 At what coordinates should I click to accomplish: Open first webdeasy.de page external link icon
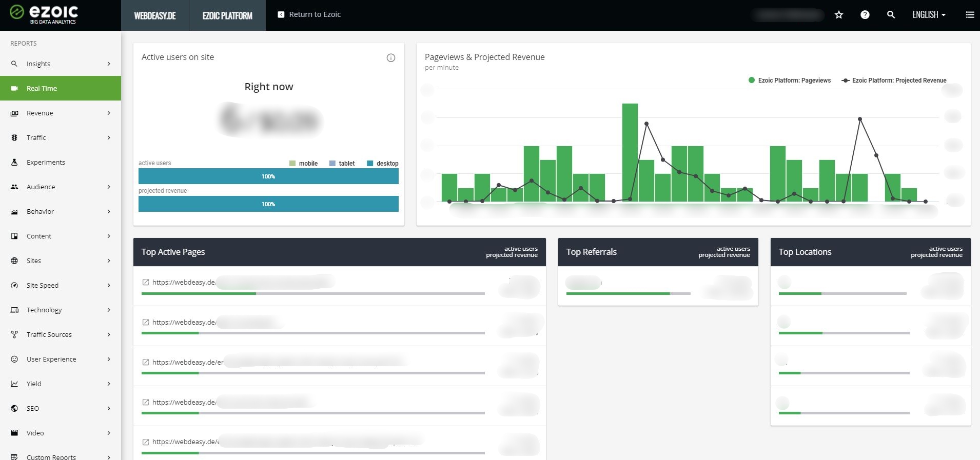tap(146, 282)
